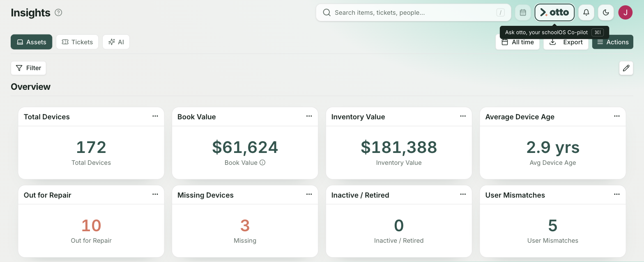Click the pencil edit dashboard icon
This screenshot has width=644, height=262.
click(626, 68)
